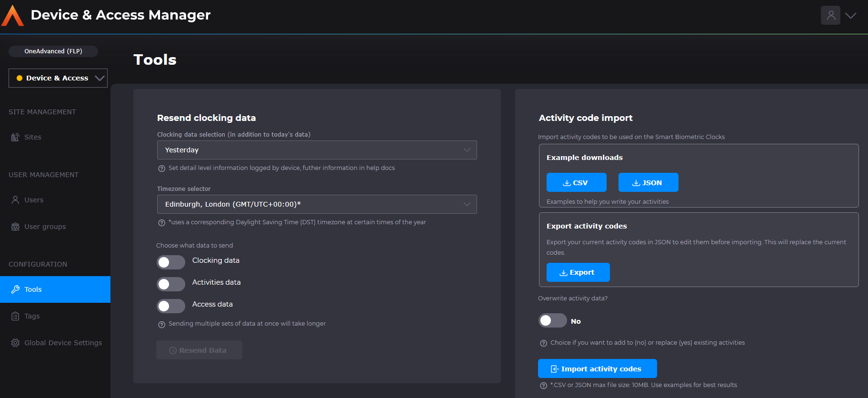Toggle the Access data switch
The width and height of the screenshot is (868, 398).
click(x=171, y=306)
